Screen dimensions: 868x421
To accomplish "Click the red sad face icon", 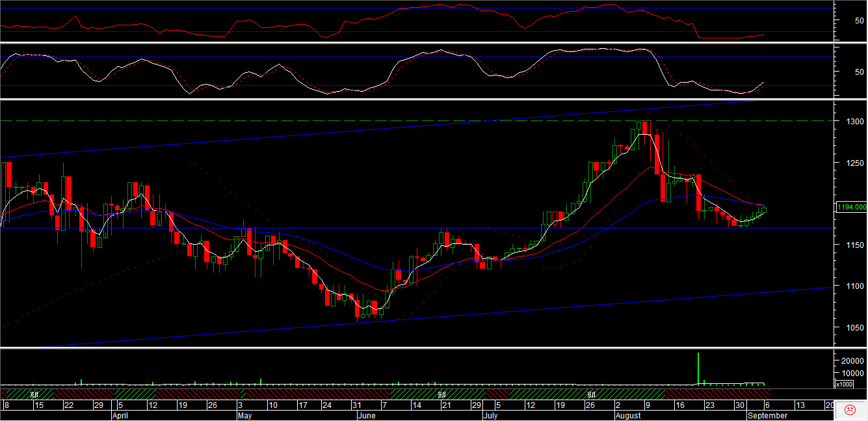I will tap(849, 410).
